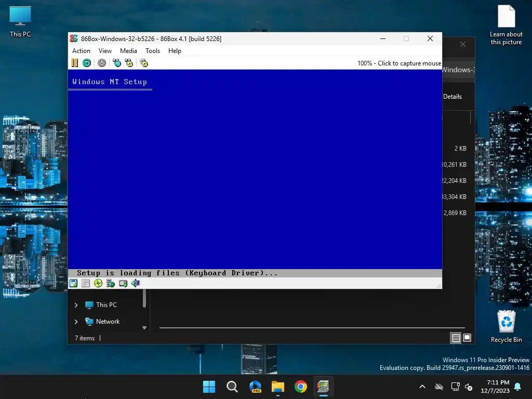
Task: Click the sound speaker status icon
Action: (x=136, y=283)
